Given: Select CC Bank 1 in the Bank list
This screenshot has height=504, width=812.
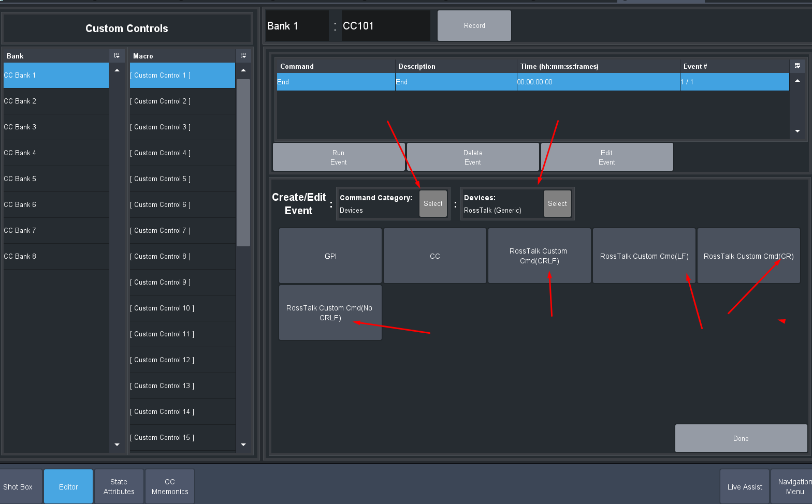Looking at the screenshot, I should 56,76.
